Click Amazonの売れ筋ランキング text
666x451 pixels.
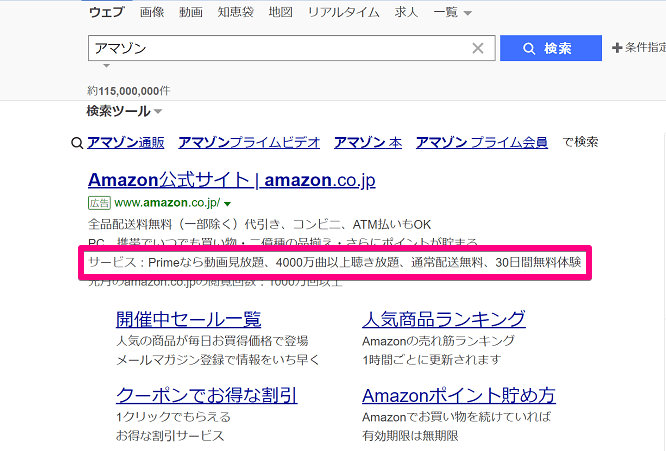438,341
